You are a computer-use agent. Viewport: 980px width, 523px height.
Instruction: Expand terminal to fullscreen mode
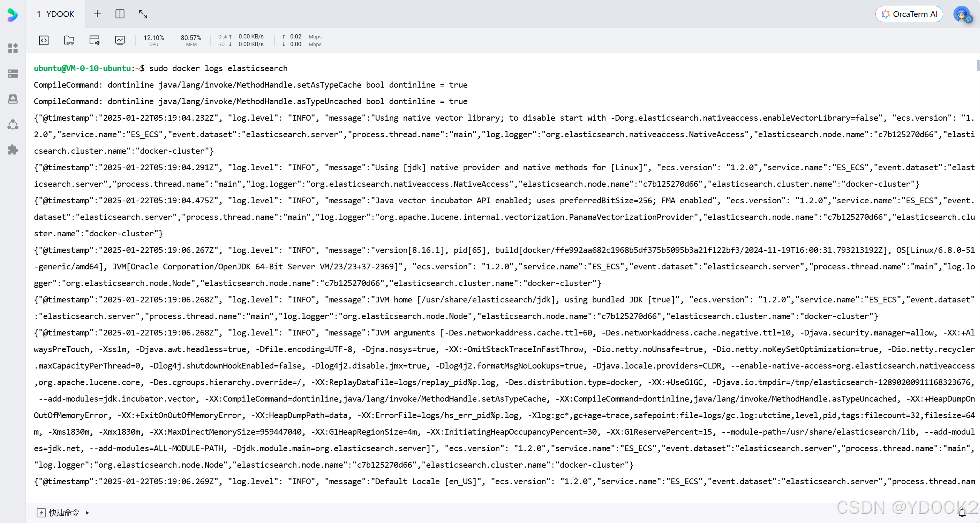click(143, 14)
